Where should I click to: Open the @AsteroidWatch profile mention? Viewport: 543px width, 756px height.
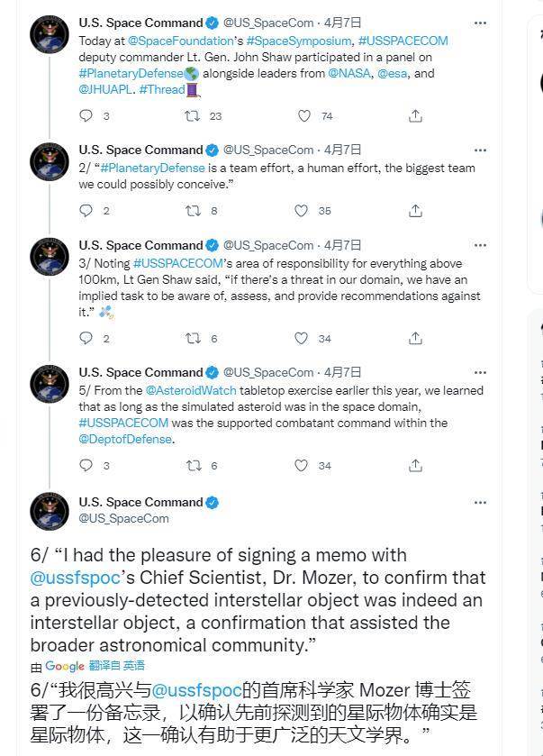coord(191,390)
